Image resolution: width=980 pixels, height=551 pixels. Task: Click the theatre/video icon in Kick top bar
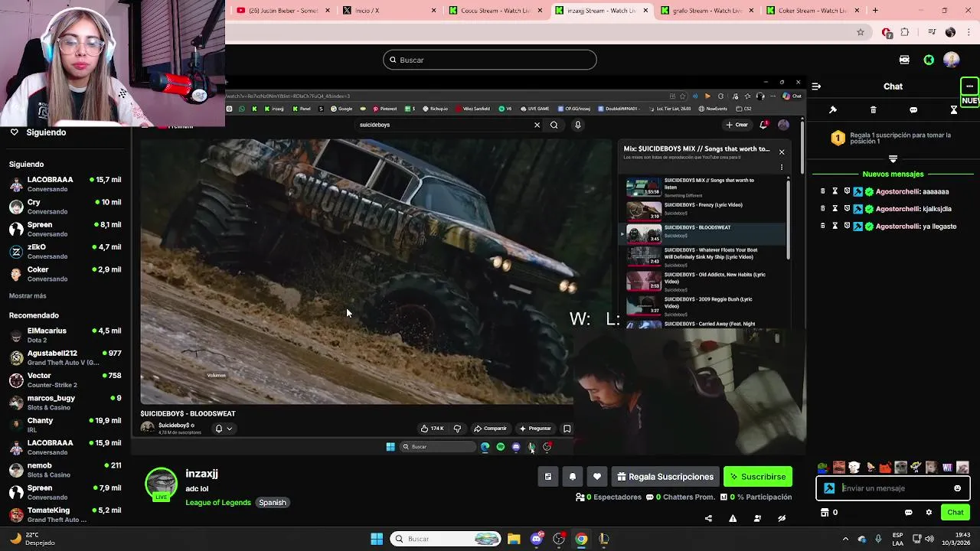coord(904,60)
